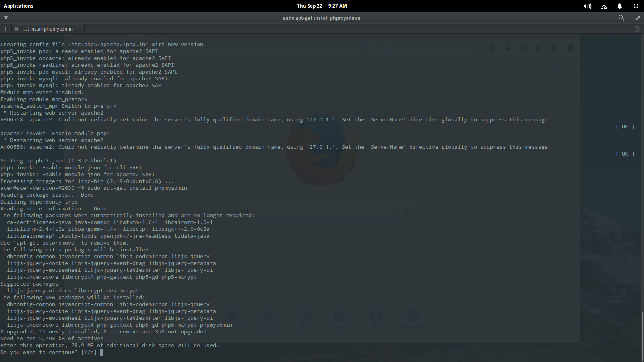Open the volume indicator in the panel
Viewport: 644px width, 362px height.
pyautogui.click(x=588, y=6)
